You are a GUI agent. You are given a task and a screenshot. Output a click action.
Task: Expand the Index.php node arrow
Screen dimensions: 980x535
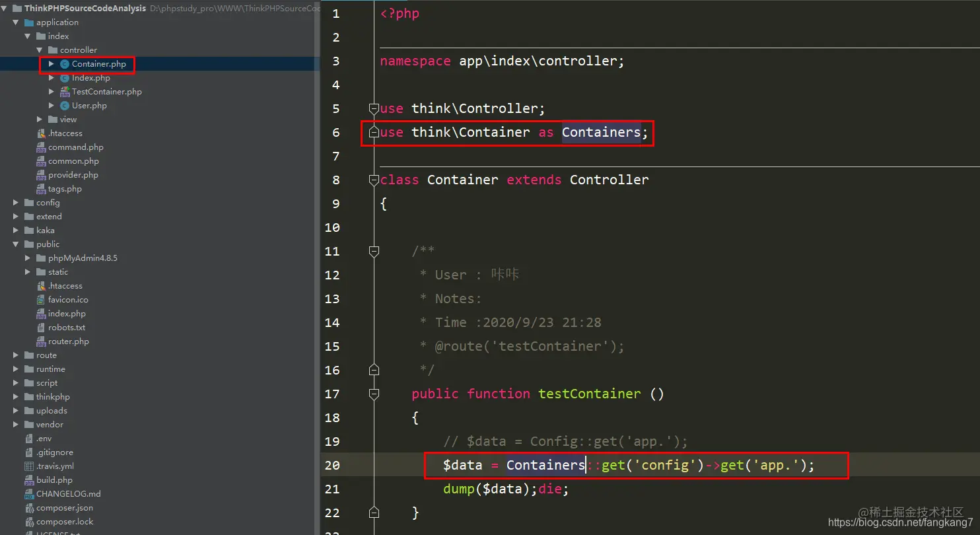coord(52,78)
